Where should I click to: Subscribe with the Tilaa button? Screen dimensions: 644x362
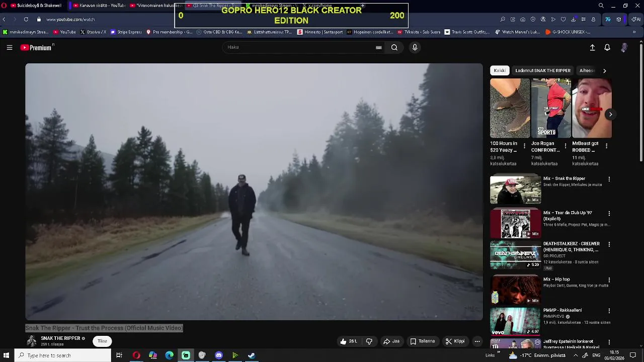[x=102, y=341]
